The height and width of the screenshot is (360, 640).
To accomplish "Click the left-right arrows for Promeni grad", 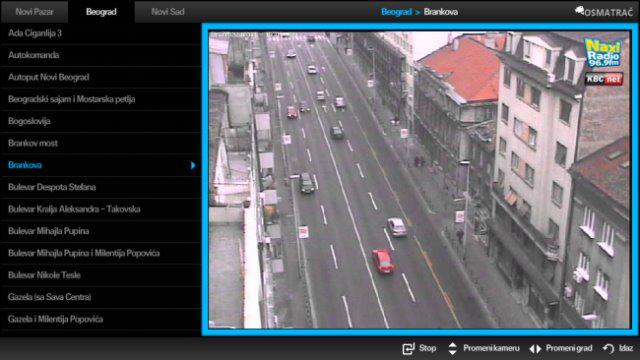I will coord(535,349).
